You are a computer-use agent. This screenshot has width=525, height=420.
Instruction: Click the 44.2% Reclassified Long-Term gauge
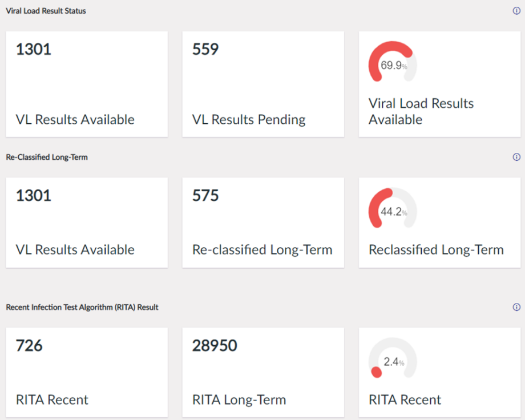click(x=393, y=209)
